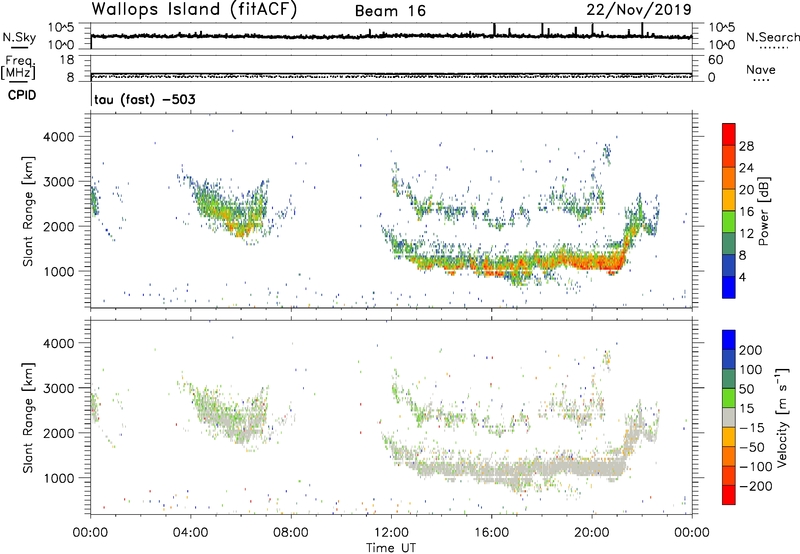Click the '-50' tick on Velocity colorbar

(752, 447)
